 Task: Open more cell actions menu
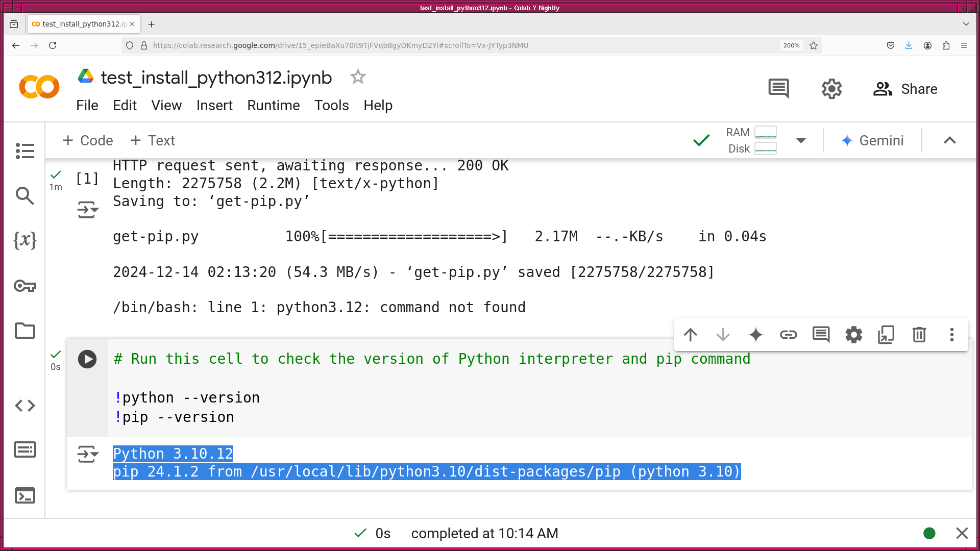click(x=951, y=335)
